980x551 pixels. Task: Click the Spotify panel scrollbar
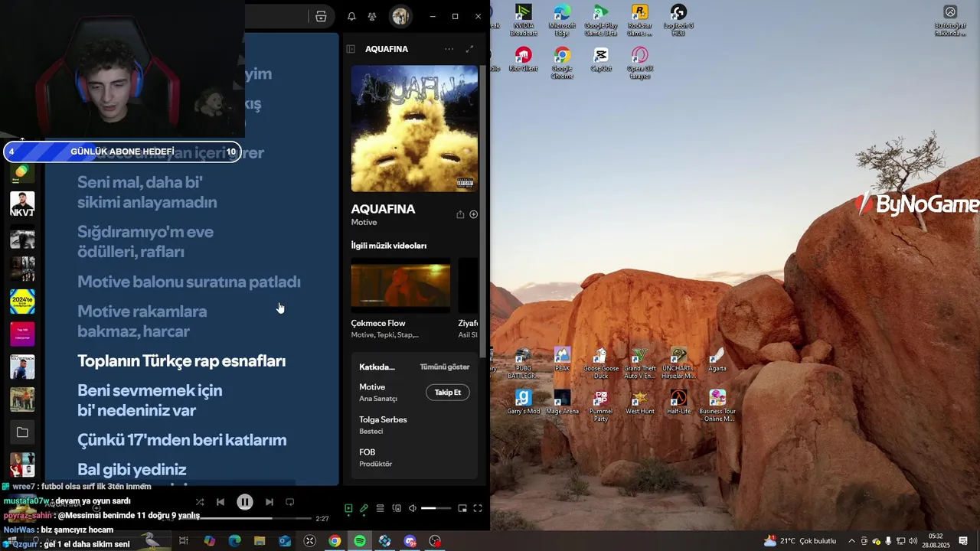point(482,210)
